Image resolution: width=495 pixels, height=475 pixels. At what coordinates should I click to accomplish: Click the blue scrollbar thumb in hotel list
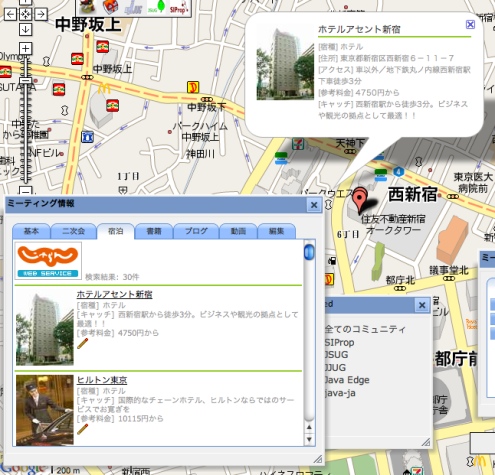pyautogui.click(x=309, y=252)
